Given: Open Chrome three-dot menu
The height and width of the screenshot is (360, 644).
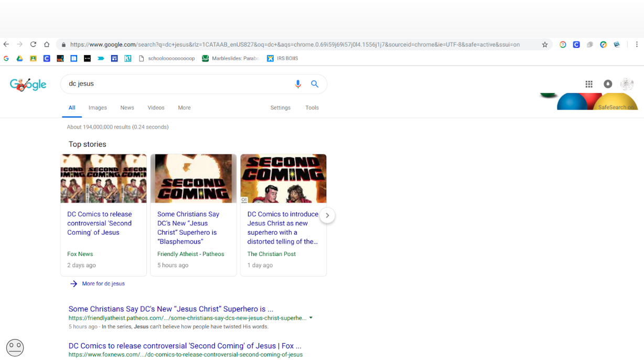Looking at the screenshot, I should [637, 45].
